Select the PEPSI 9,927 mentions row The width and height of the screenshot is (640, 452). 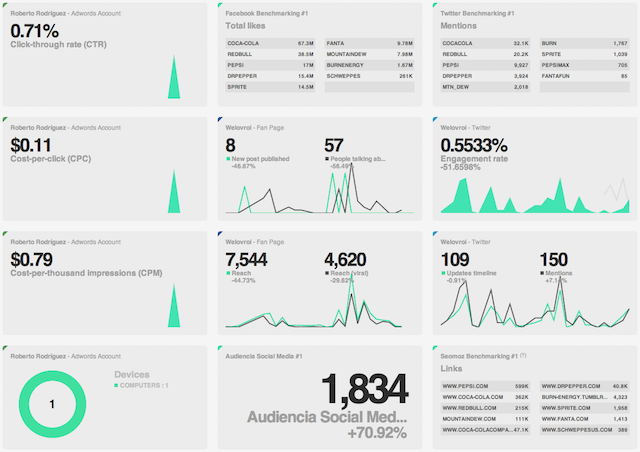click(x=485, y=65)
